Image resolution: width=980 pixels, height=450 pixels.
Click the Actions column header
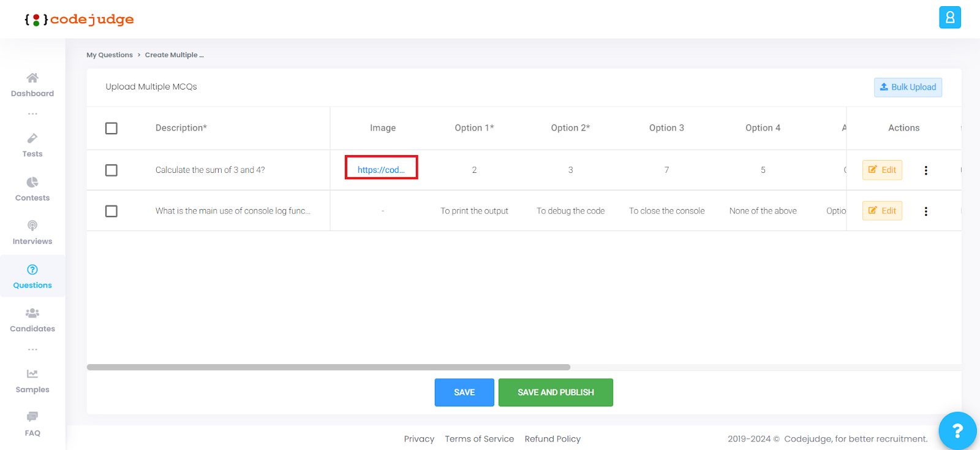[903, 128]
